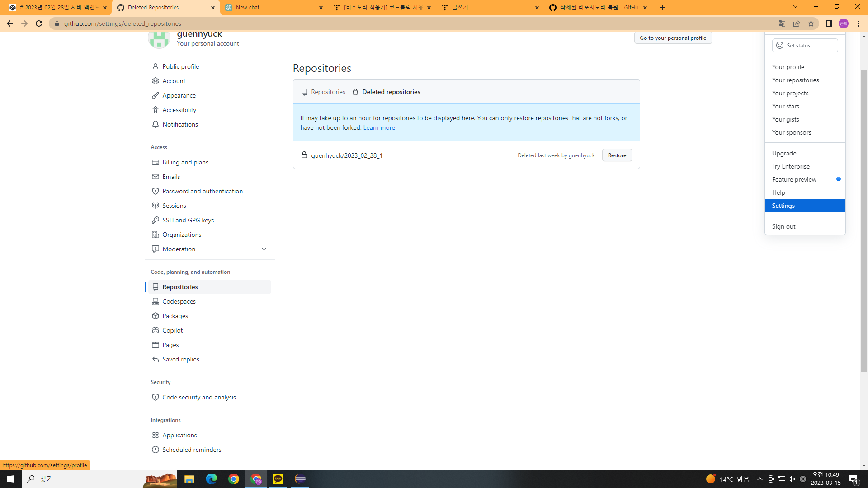Open Appearance settings with paintbrush icon
The image size is (868, 488).
coord(179,95)
